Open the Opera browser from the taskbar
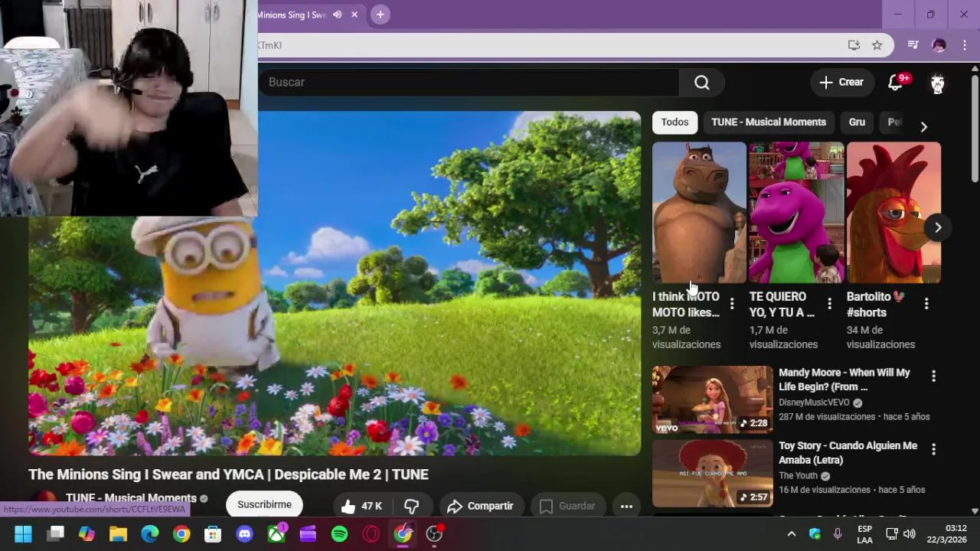The image size is (980, 551). [371, 534]
